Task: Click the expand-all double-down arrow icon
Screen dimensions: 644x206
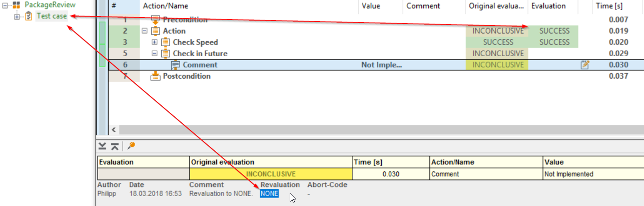Action: (102, 146)
